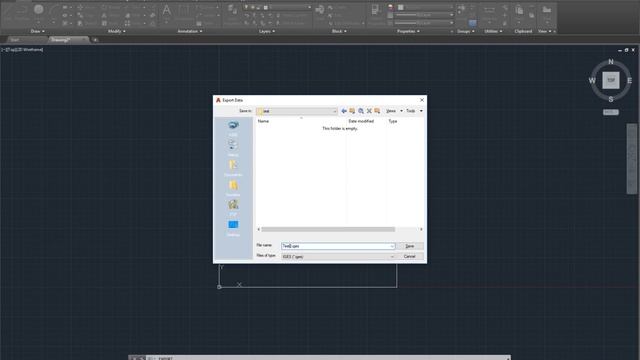Open the History location in places sidebar
The image size is (640, 360).
tap(233, 147)
